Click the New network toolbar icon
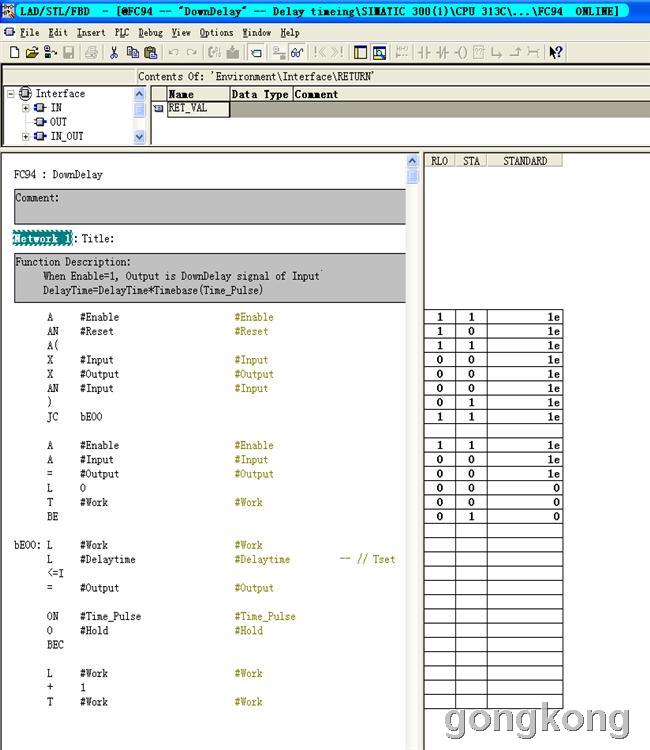650x750 pixels. (x=402, y=52)
